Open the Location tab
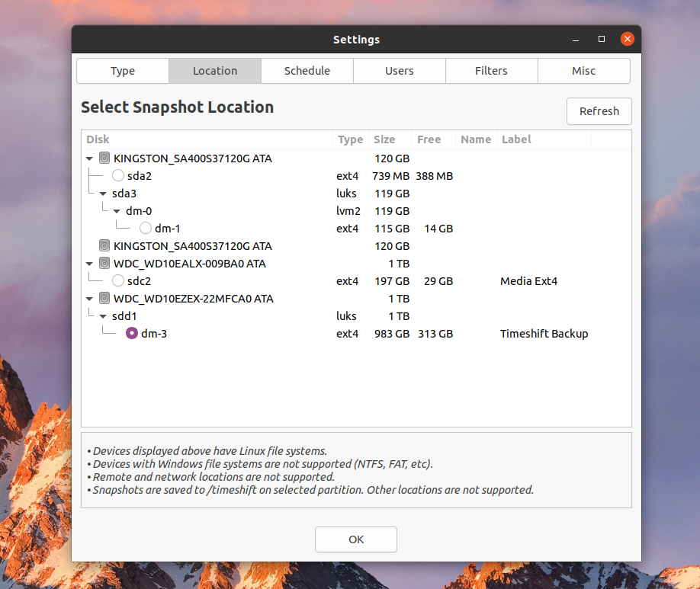 (215, 71)
